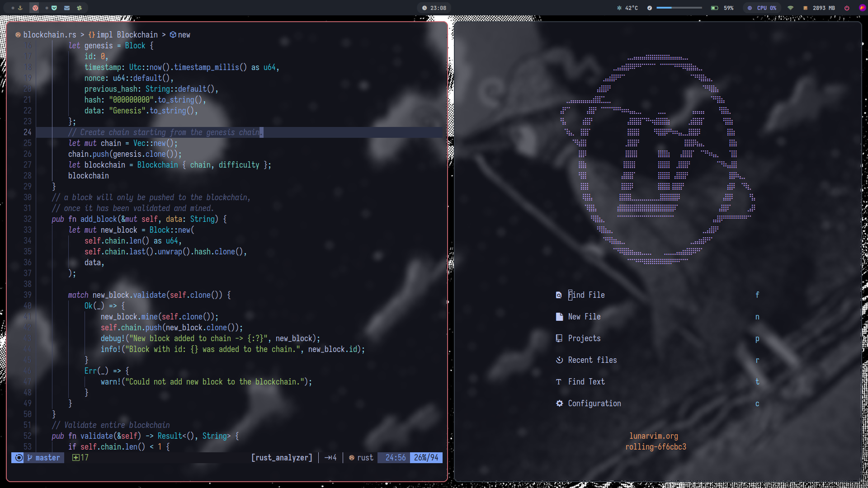Open the anchor workspace icon
The height and width of the screenshot is (488, 868).
[x=20, y=8]
